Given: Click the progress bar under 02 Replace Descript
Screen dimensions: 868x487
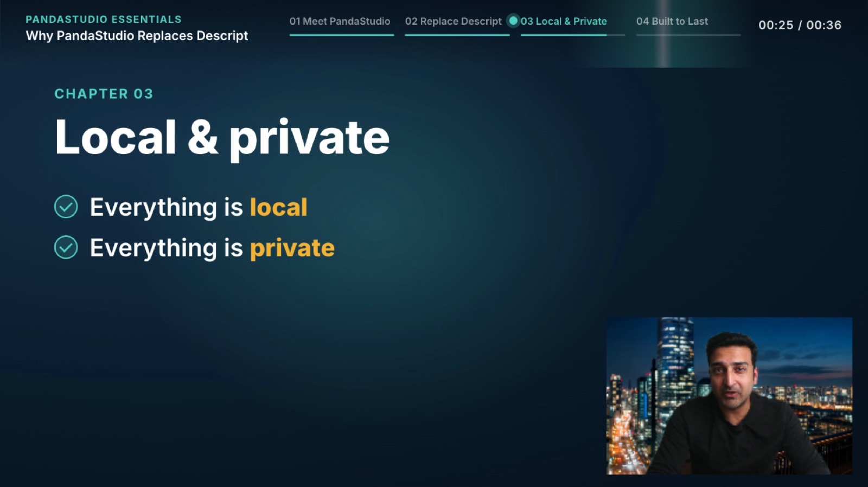Looking at the screenshot, I should (x=457, y=35).
